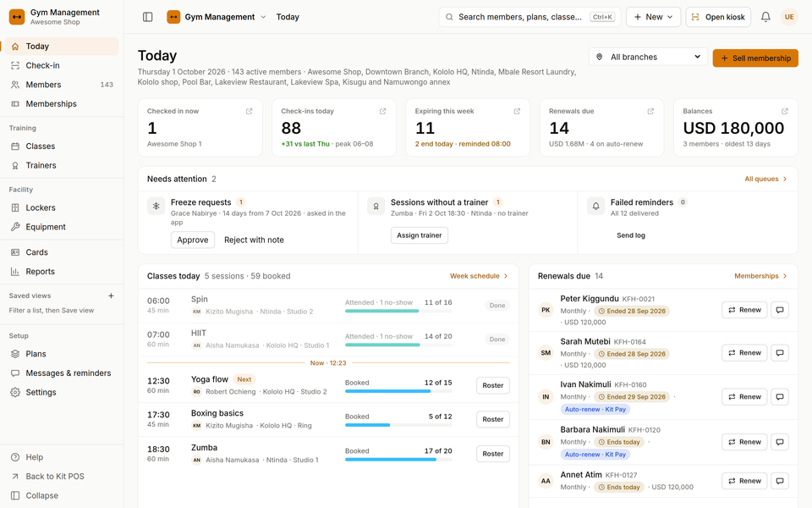This screenshot has height=508, width=812.
Task: Open Equipment in the sidebar
Action: (62, 227)
